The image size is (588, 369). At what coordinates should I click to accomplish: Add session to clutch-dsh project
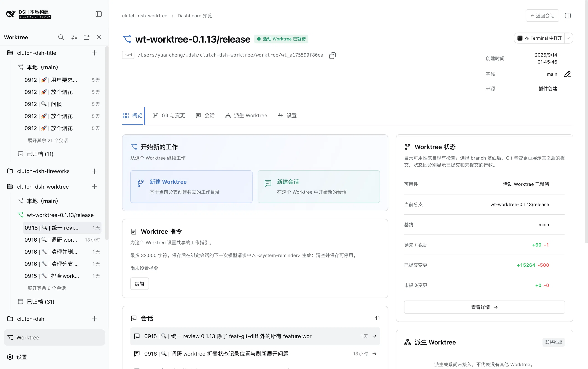[94, 319]
